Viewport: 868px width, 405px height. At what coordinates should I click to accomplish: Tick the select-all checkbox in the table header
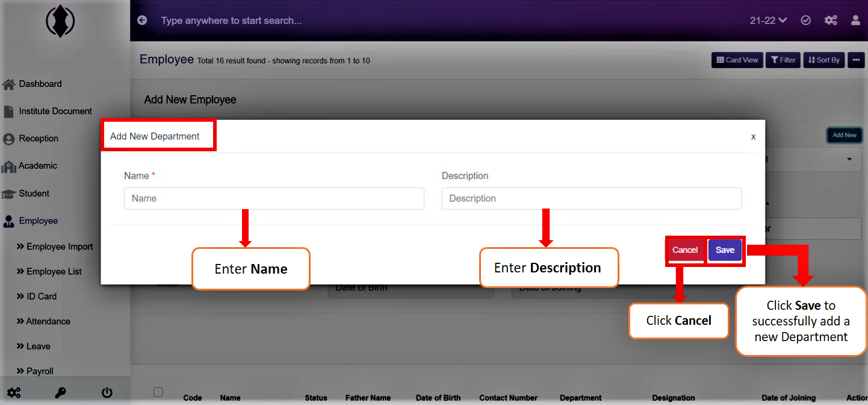coord(158,392)
